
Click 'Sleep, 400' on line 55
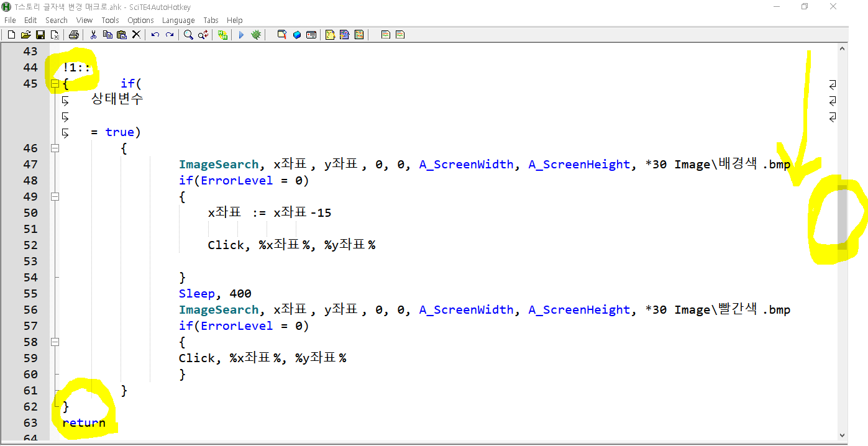point(215,293)
